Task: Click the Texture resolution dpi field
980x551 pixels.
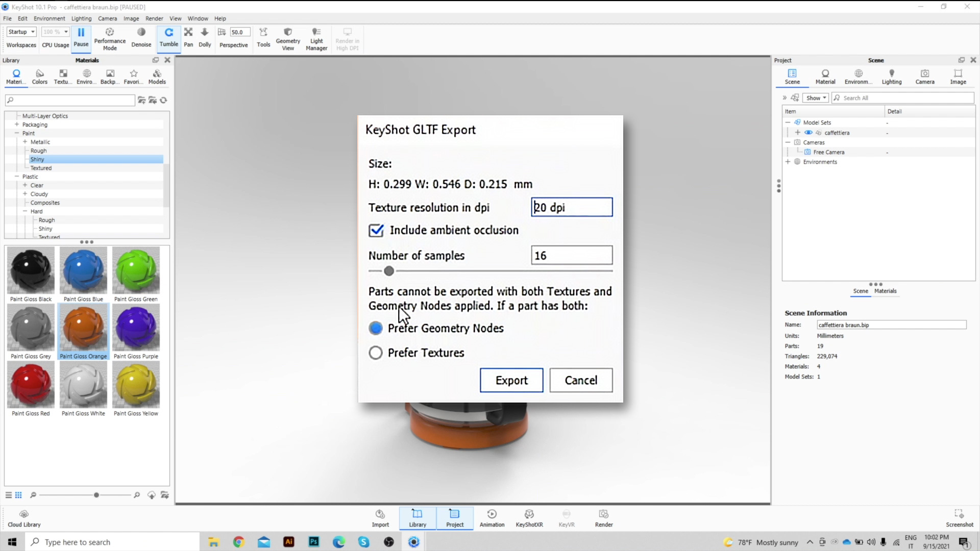Action: (572, 207)
